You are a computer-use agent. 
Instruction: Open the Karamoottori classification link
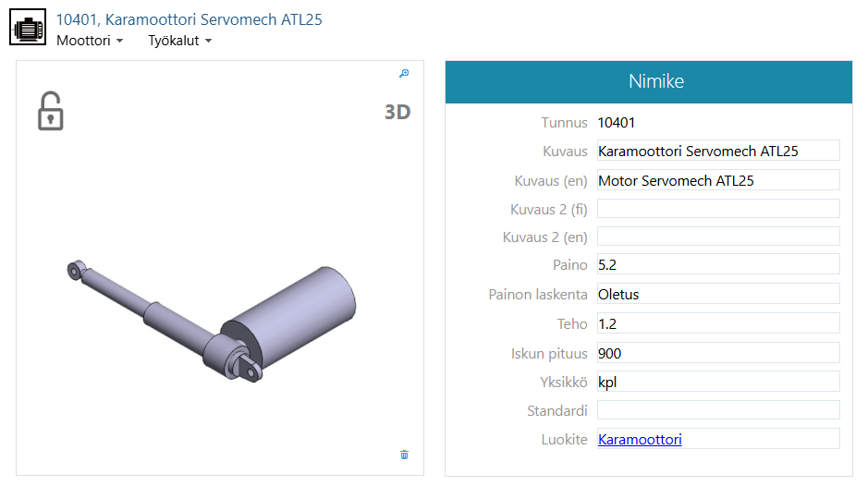[x=640, y=439]
